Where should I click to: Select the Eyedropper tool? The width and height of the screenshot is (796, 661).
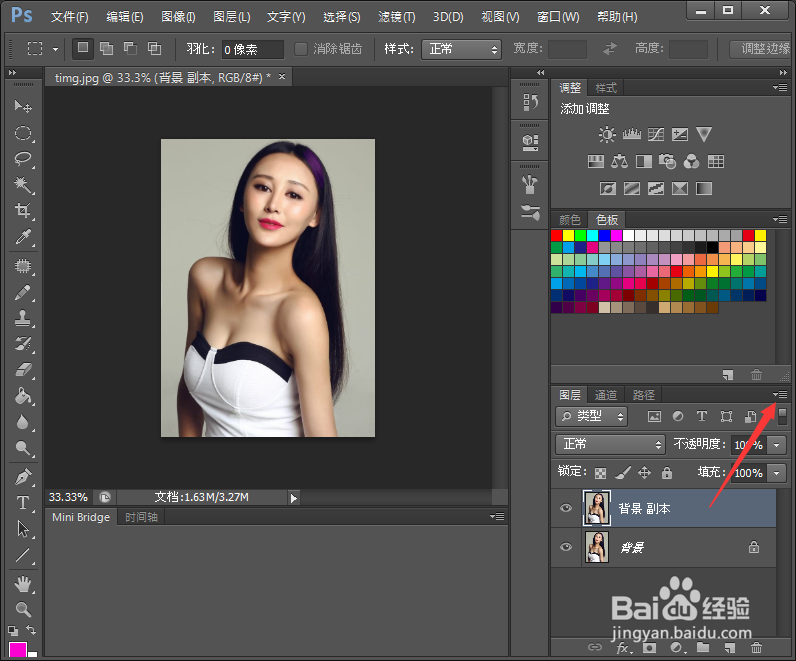(23, 237)
